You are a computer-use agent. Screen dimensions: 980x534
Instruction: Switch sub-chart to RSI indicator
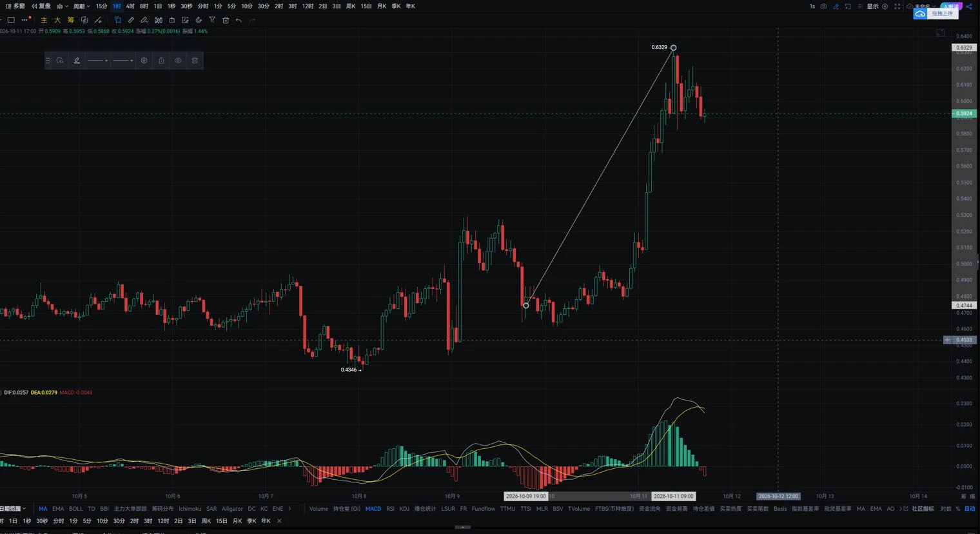point(390,509)
